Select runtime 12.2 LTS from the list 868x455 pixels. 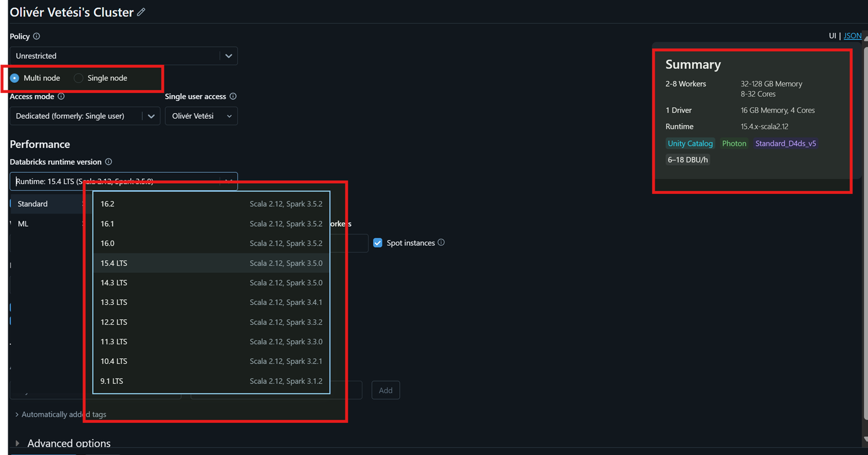[x=211, y=322]
